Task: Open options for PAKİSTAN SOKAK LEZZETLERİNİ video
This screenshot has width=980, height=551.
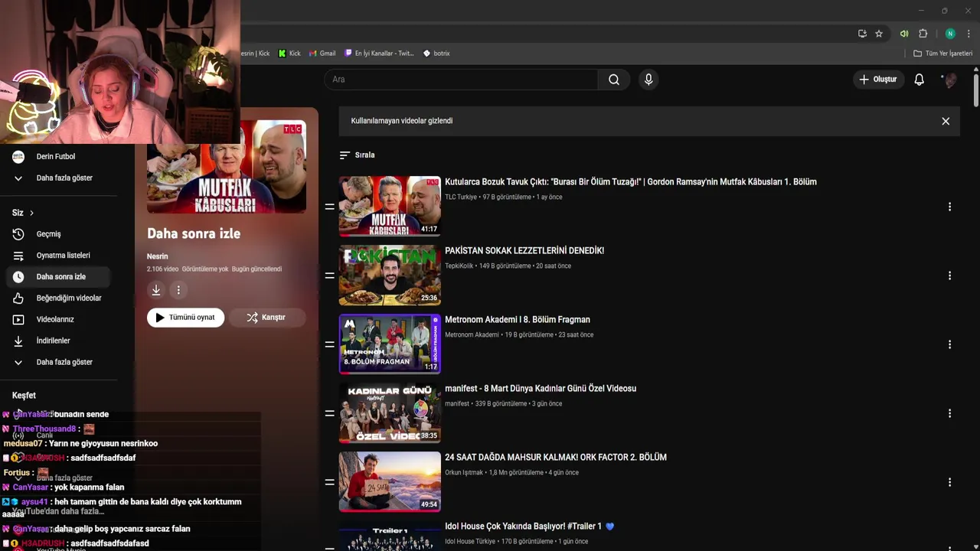Action: tap(949, 275)
